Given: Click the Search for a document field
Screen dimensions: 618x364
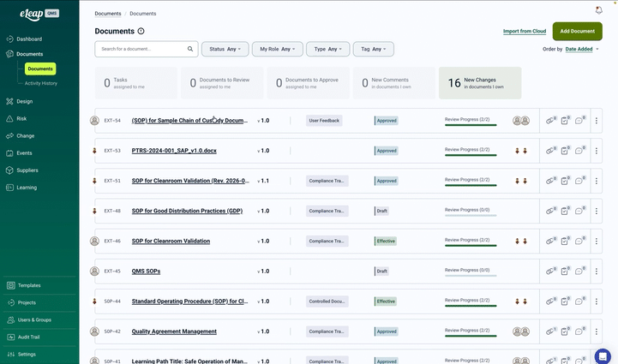Looking at the screenshot, I should point(141,49).
